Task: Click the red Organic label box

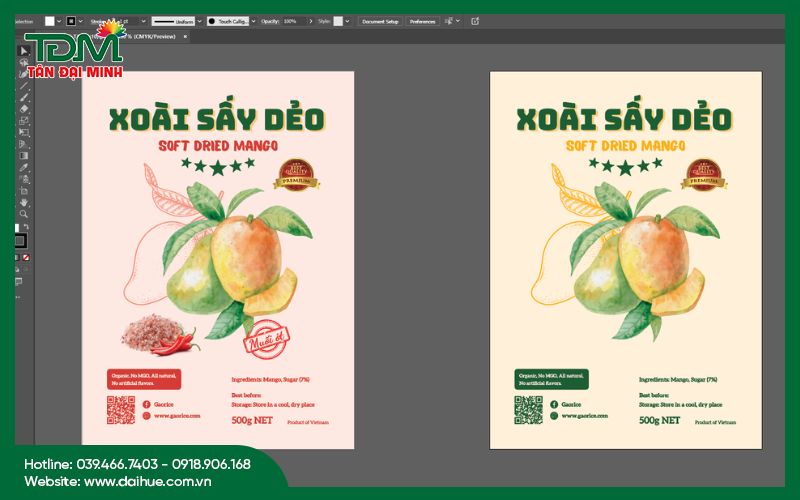Action: click(x=144, y=379)
